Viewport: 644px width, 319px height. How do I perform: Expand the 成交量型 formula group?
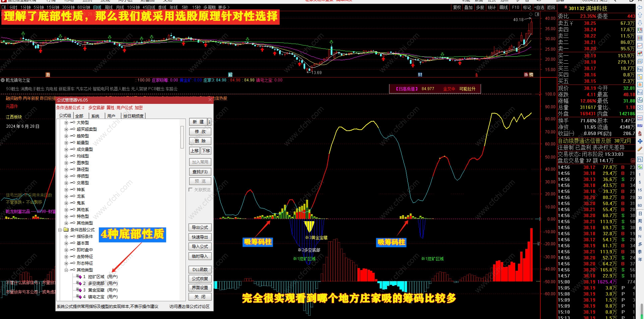coord(66,149)
